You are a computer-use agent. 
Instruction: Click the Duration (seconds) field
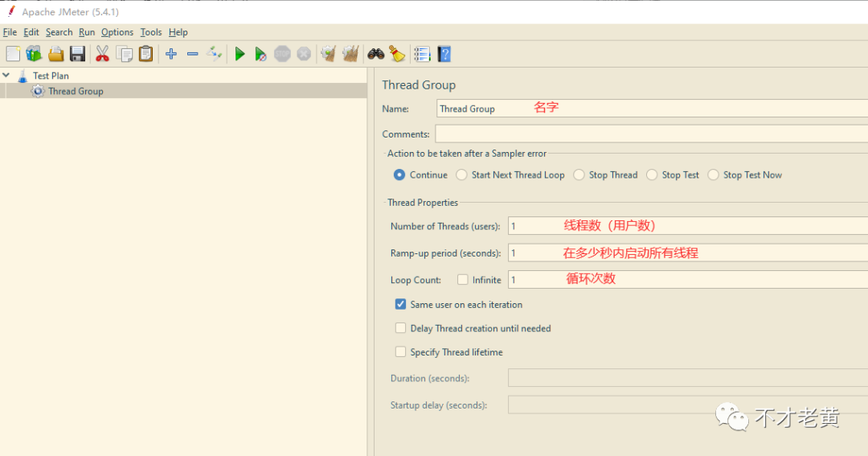pos(688,378)
